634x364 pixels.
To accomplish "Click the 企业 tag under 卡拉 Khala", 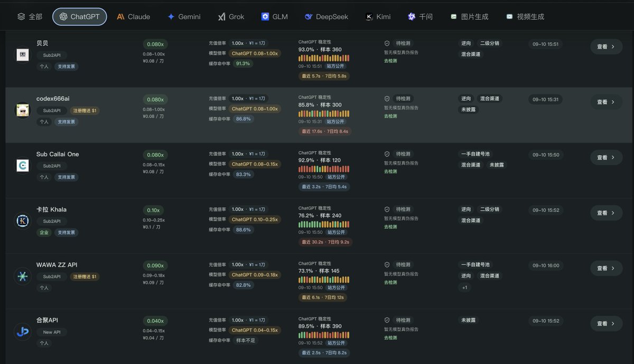I will 44,232.
